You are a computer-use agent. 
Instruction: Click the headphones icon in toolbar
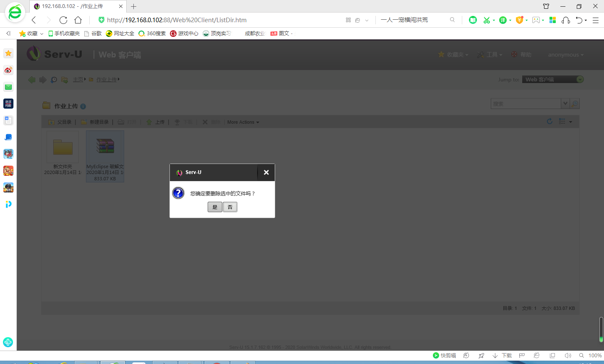click(x=566, y=20)
